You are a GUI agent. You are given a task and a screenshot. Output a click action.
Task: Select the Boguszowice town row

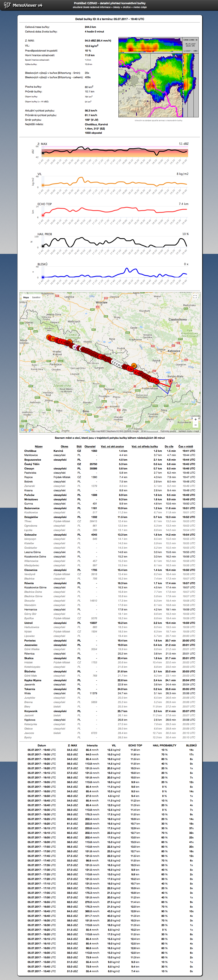coord(109,460)
